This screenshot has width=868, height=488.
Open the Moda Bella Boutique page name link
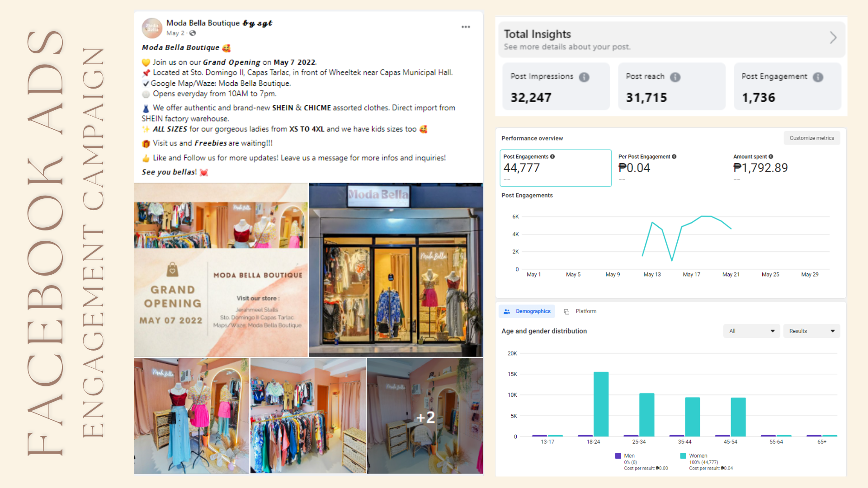203,23
